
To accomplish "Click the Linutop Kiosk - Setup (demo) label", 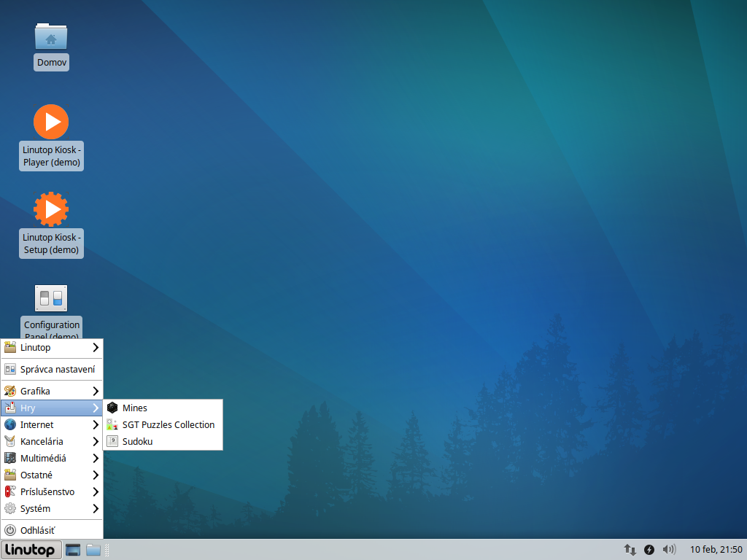I will click(x=52, y=244).
